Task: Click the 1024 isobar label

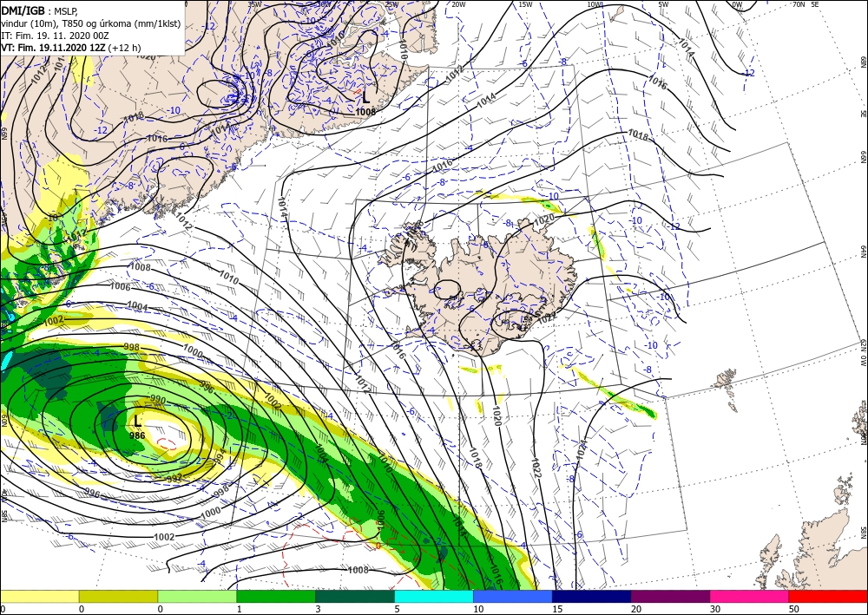Action: pos(581,451)
